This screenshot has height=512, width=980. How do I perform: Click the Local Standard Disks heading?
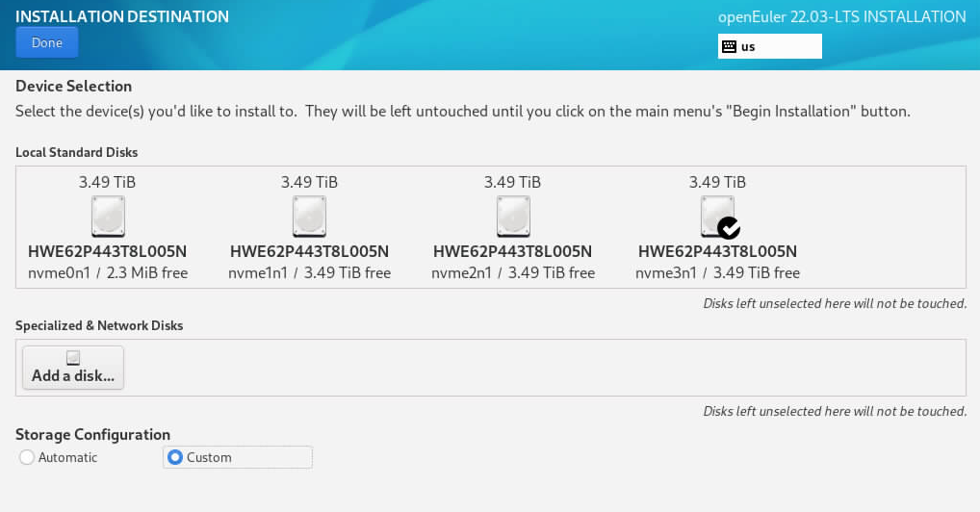click(x=76, y=152)
